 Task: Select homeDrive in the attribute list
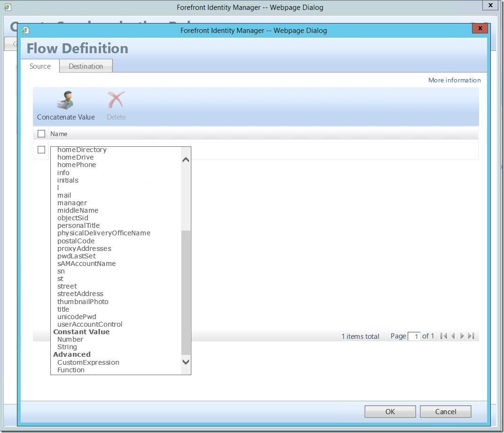coord(76,157)
